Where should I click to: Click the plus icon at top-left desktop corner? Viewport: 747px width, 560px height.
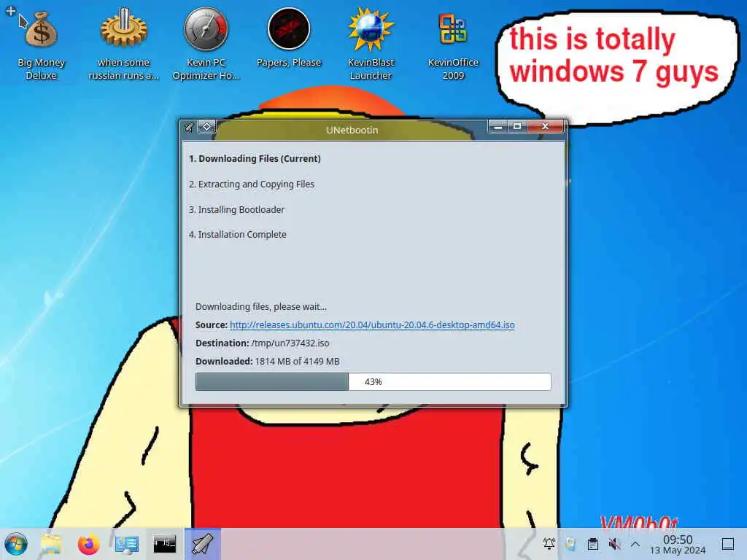(x=11, y=10)
